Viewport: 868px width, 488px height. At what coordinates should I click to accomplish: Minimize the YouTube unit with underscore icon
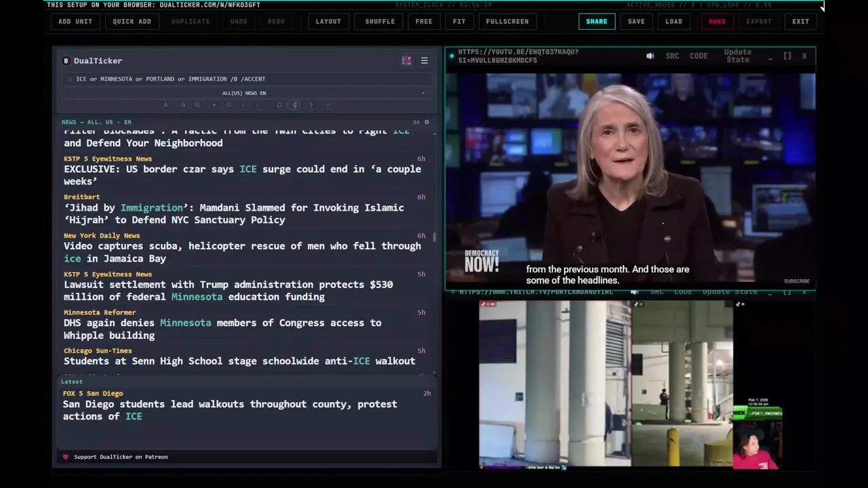click(770, 58)
